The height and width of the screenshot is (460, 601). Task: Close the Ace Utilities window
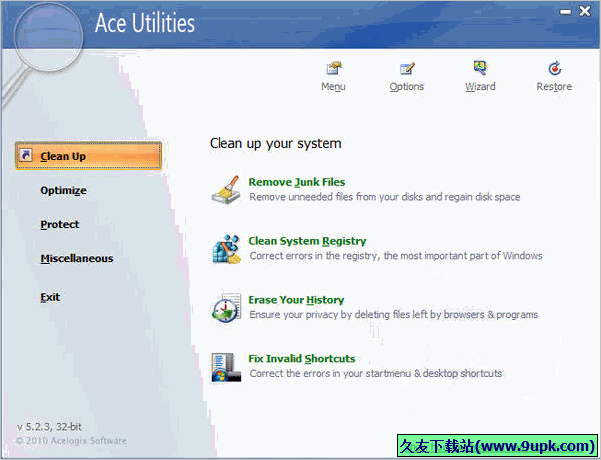point(585,11)
